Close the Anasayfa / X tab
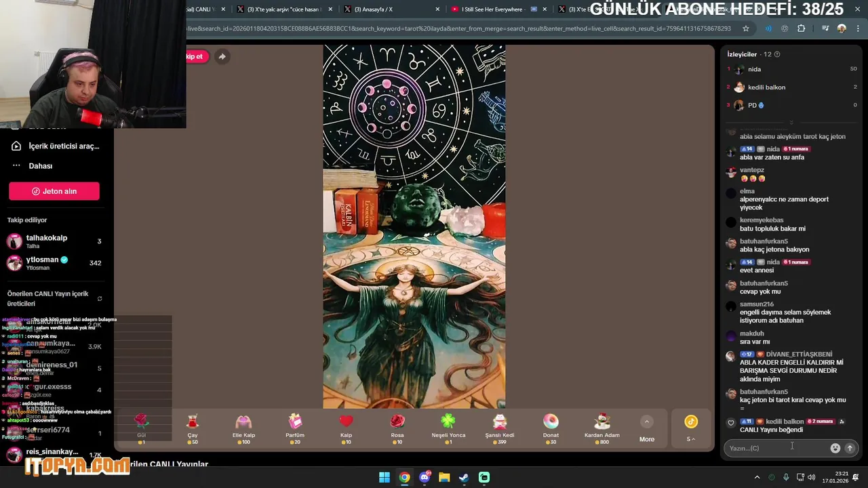Image resolution: width=868 pixels, height=488 pixels. [437, 9]
